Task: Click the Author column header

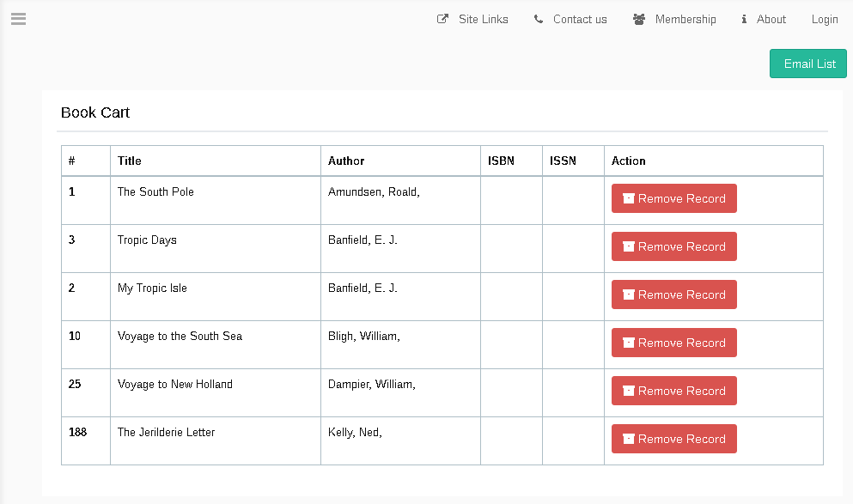Action: (346, 161)
